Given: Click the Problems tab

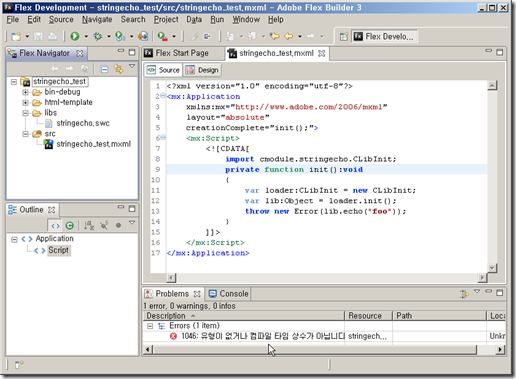Looking at the screenshot, I should tap(172, 294).
